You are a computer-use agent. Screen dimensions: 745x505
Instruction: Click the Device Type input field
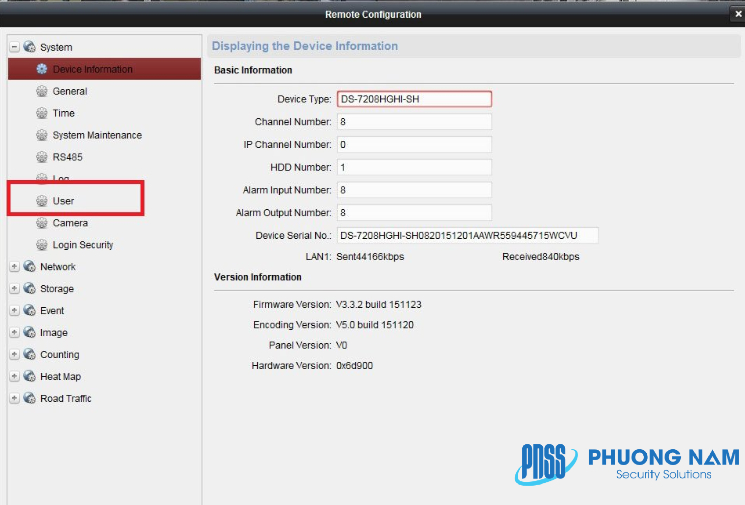(414, 99)
